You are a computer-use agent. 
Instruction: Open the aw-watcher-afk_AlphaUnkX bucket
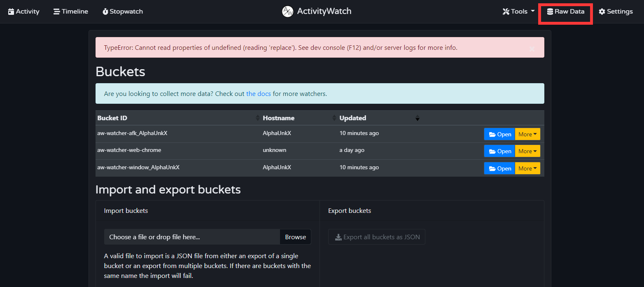pos(499,134)
